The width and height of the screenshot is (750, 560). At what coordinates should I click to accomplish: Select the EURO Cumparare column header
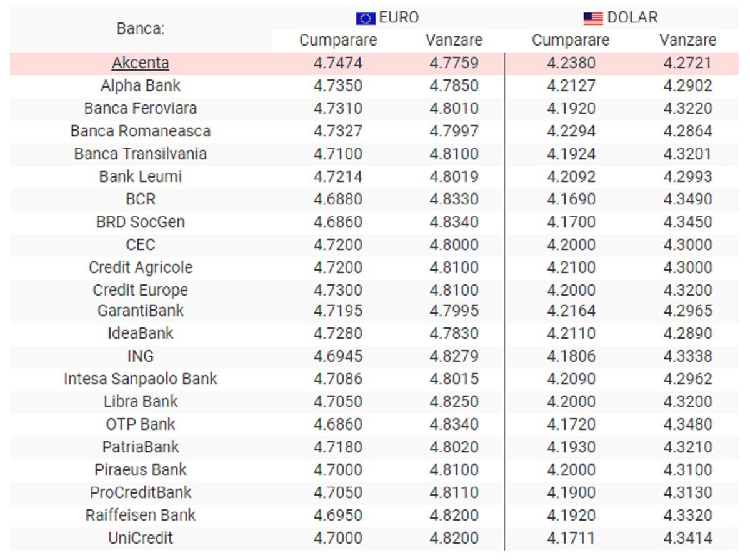[x=338, y=41]
